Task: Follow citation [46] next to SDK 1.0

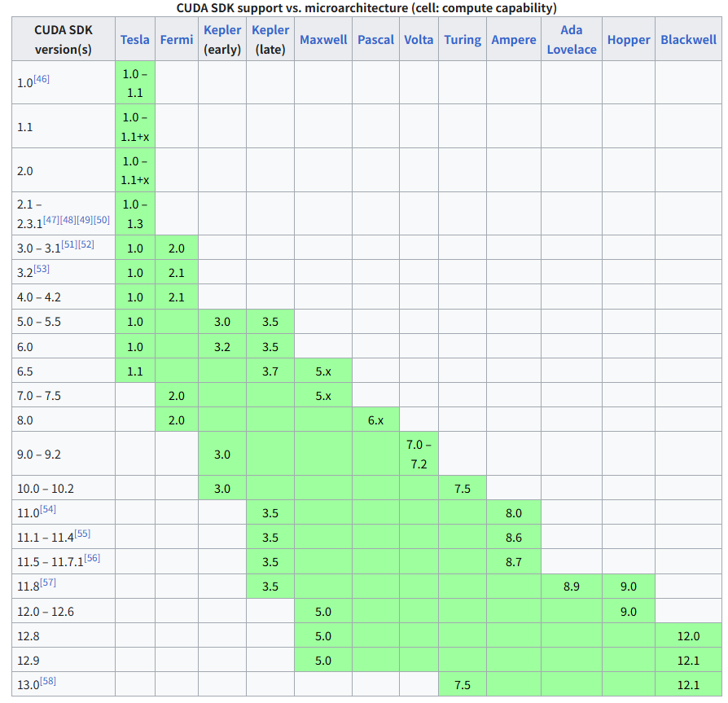Action: click(42, 79)
